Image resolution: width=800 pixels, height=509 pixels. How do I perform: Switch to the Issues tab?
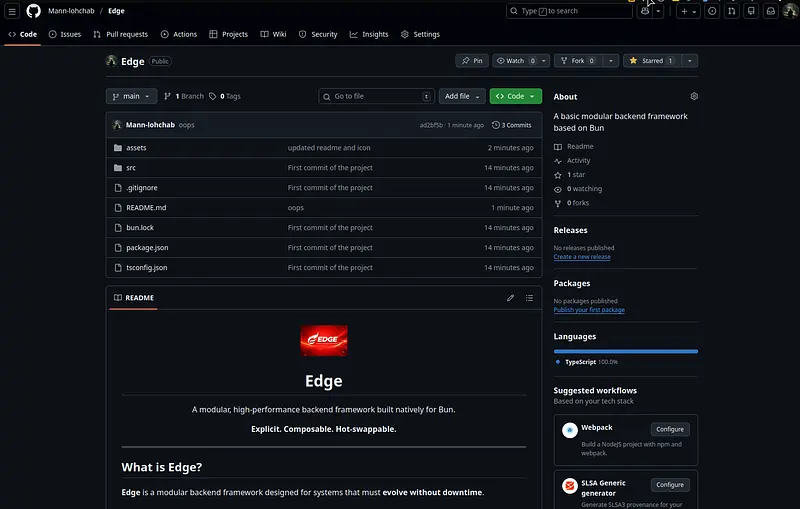[x=65, y=34]
